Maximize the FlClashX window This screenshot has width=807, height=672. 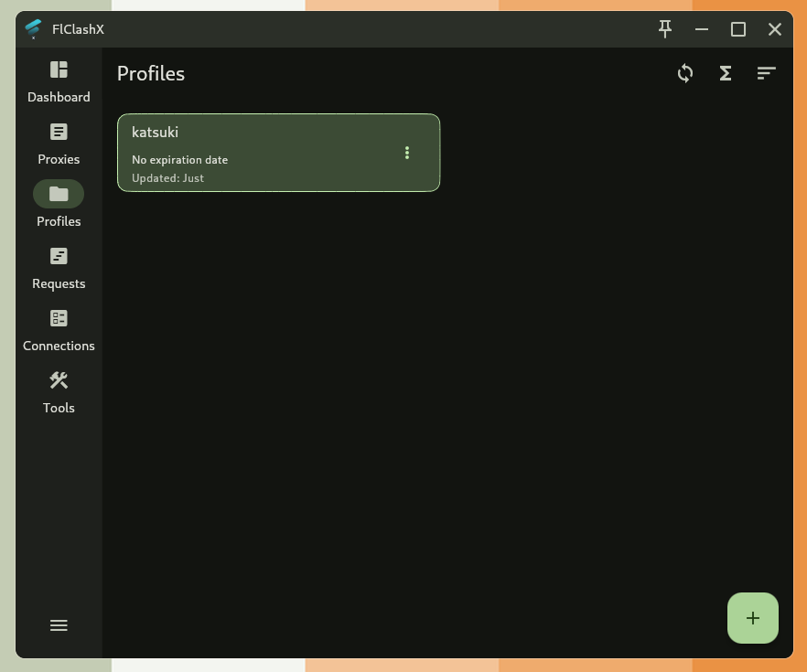(738, 29)
